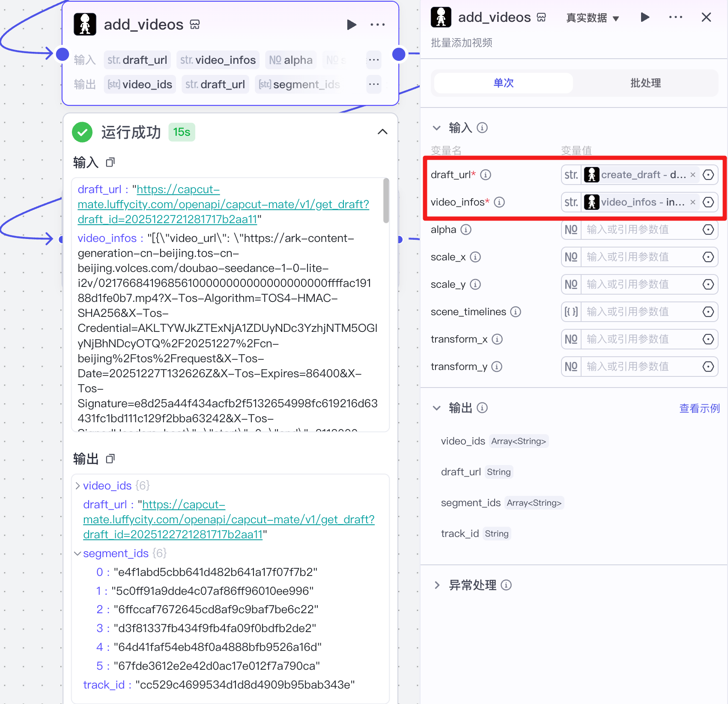Close the add_videos side panel
728x704 pixels.
(706, 17)
